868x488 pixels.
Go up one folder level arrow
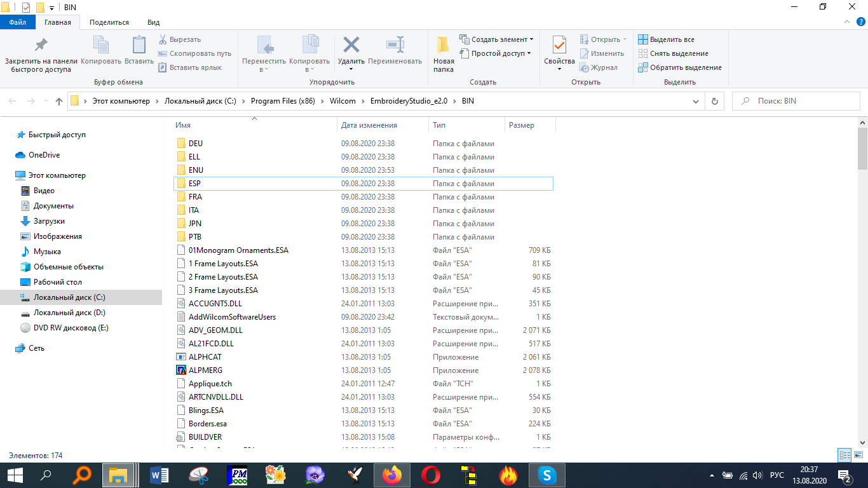coord(59,101)
